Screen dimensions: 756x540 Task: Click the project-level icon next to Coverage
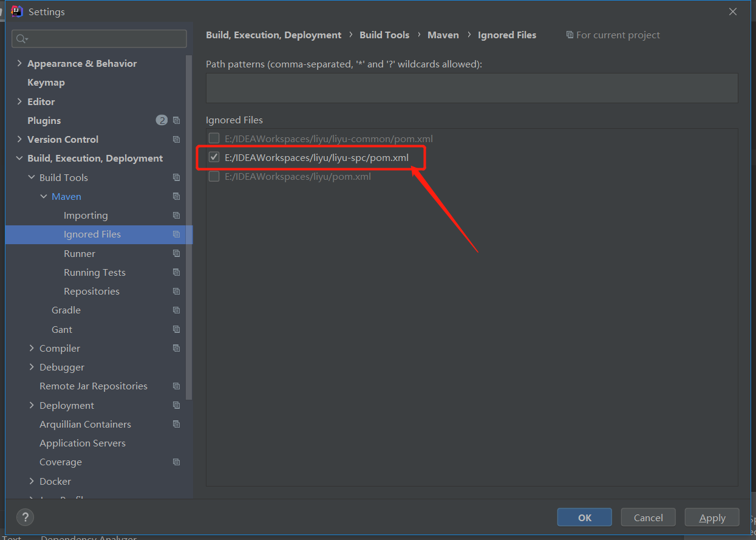(176, 462)
